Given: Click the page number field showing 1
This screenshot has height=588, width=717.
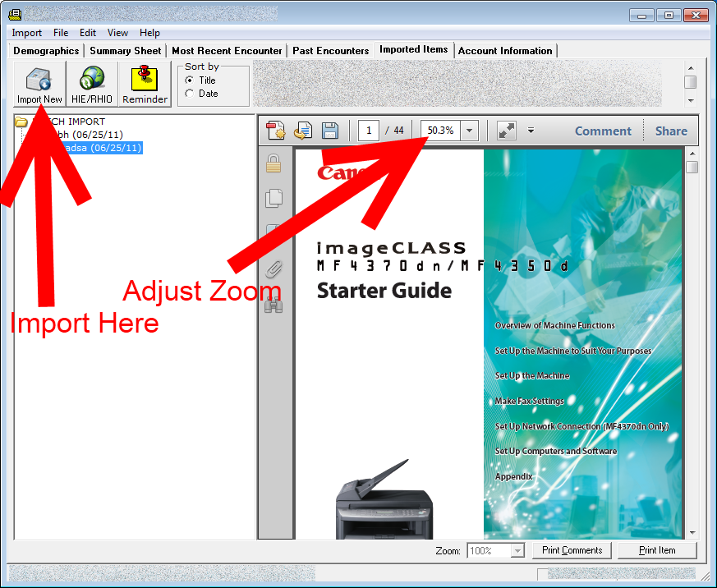Looking at the screenshot, I should tap(369, 131).
